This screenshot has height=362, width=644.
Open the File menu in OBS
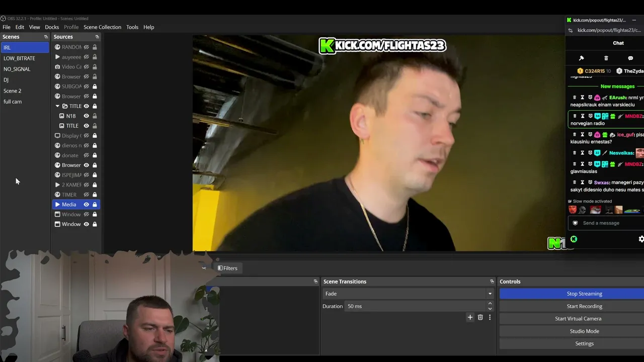pos(7,27)
